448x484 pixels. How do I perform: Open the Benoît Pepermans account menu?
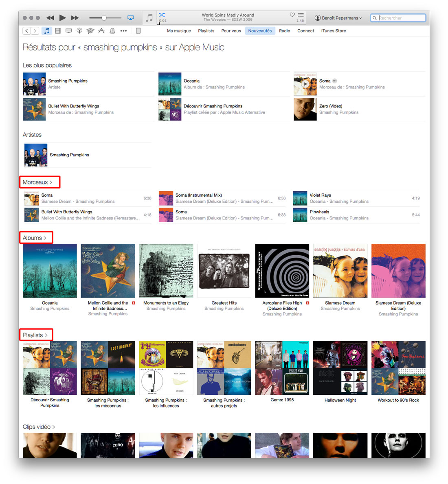(x=338, y=18)
